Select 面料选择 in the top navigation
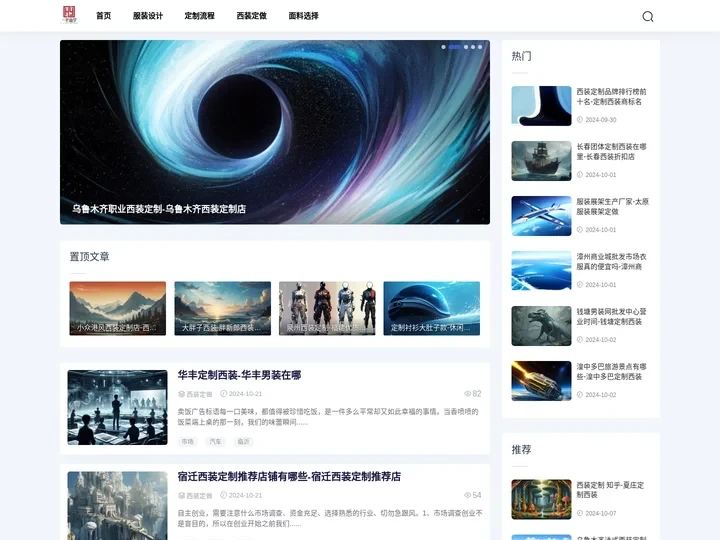 click(303, 16)
